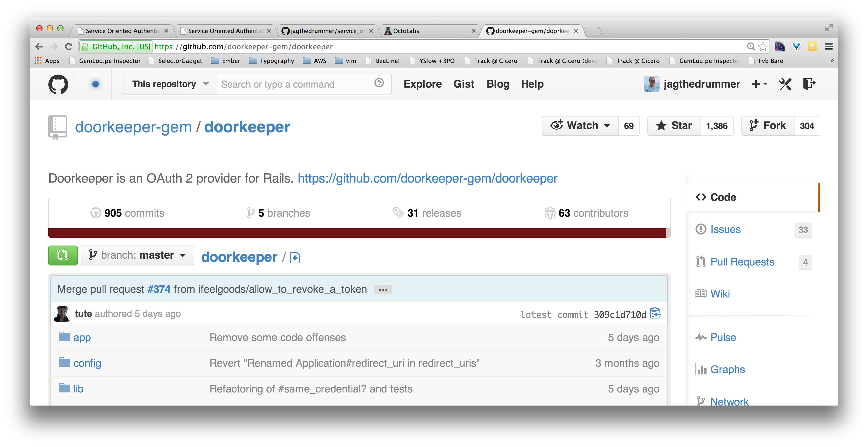The height and width of the screenshot is (447, 868).
Task: Open doorkeeper-gem owner link
Action: coord(133,127)
